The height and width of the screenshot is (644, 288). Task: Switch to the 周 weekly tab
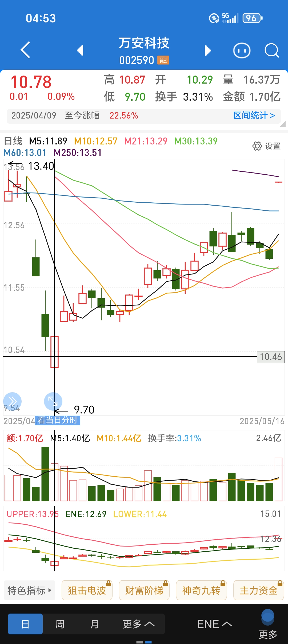pyautogui.click(x=60, y=624)
